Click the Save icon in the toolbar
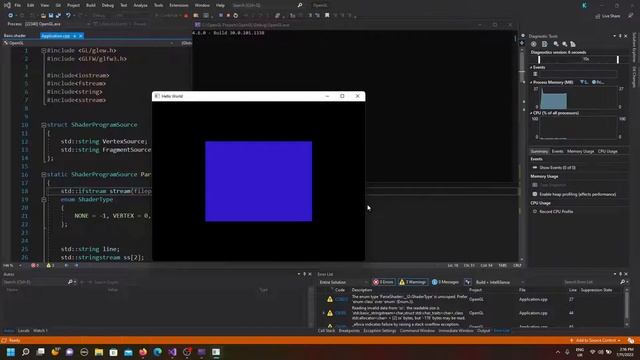 [x=51, y=16]
